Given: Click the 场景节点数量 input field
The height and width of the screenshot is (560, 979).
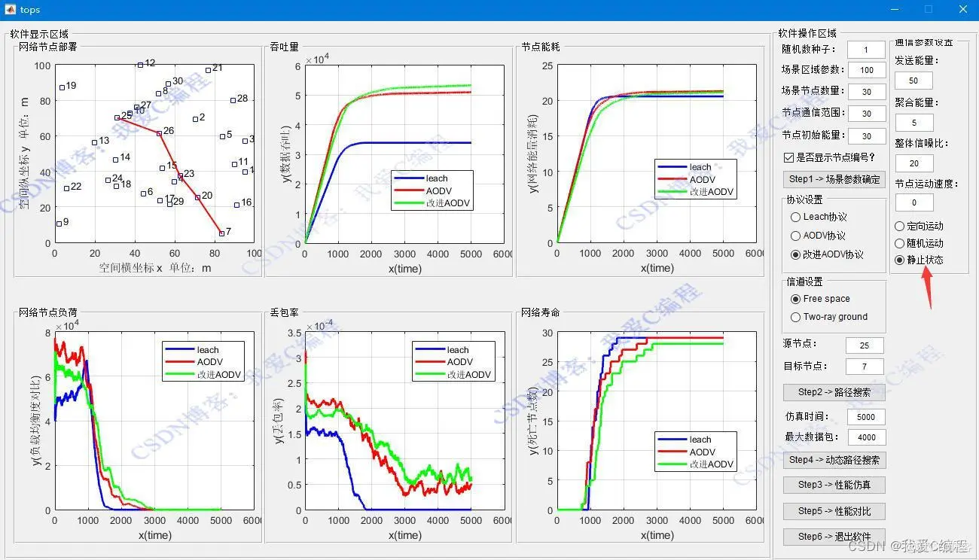Looking at the screenshot, I should [866, 92].
